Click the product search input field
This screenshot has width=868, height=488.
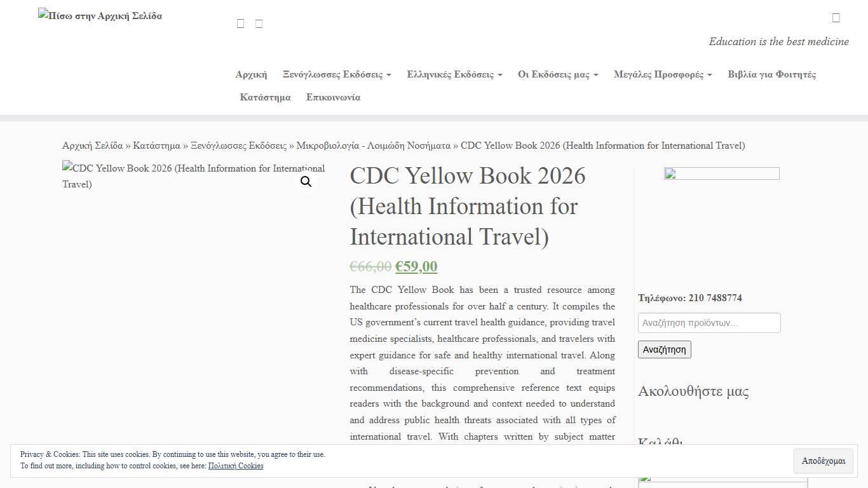pyautogui.click(x=709, y=323)
